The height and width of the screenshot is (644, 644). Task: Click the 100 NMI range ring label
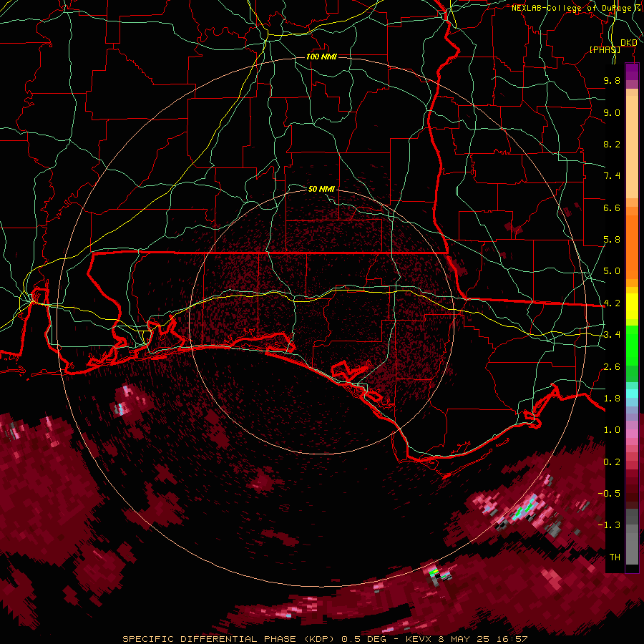321,57
